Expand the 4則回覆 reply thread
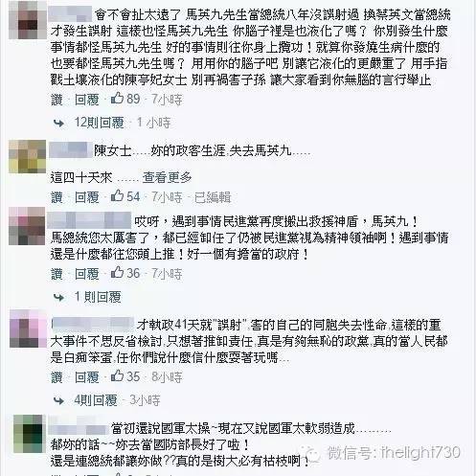Screen dimensions: 476x476 pyautogui.click(x=96, y=400)
